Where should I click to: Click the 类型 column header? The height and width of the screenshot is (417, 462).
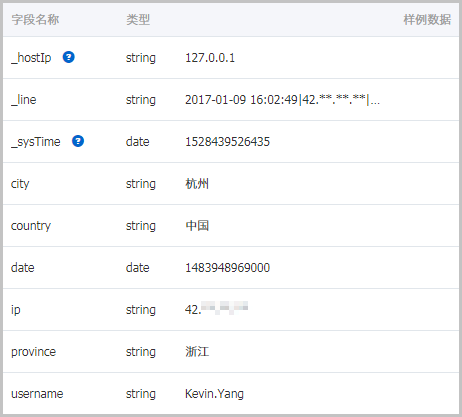(138, 20)
